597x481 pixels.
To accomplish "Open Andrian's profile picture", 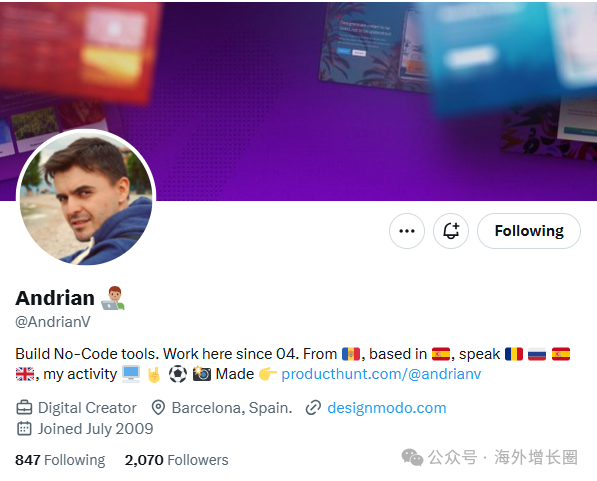I will coord(86,198).
